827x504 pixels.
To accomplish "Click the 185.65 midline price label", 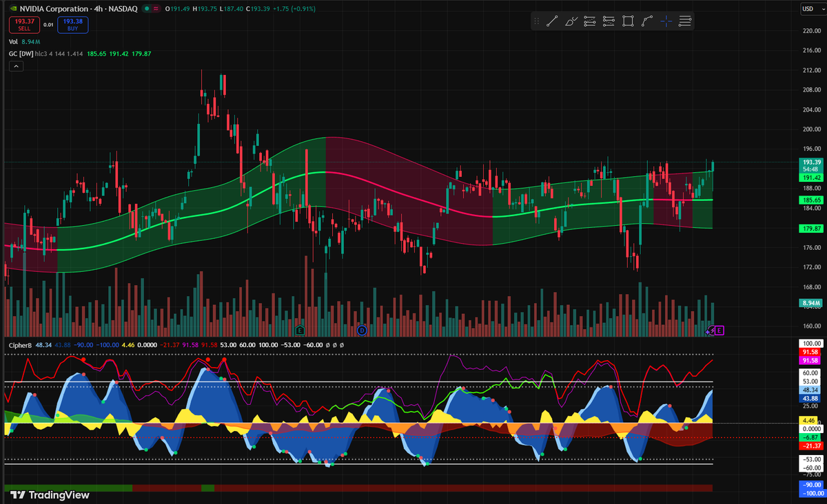I will [810, 200].
